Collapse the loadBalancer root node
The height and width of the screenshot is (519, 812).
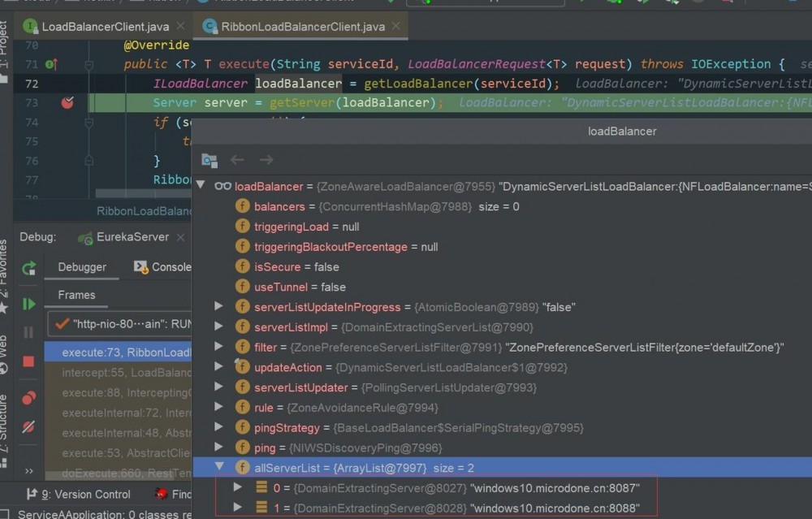click(201, 184)
